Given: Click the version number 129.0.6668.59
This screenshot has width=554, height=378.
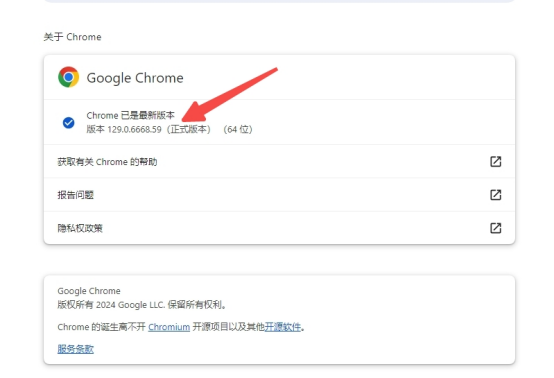Looking at the screenshot, I should tap(134, 130).
